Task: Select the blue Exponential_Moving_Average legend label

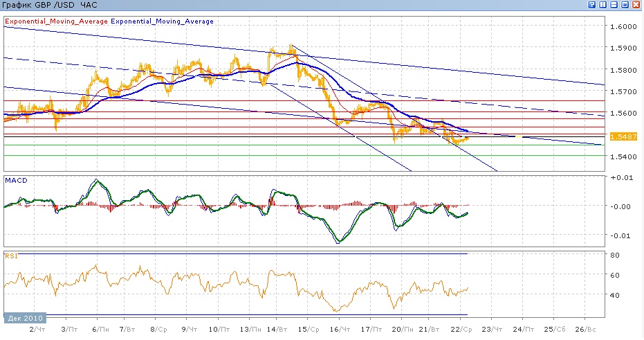Action: [163, 21]
